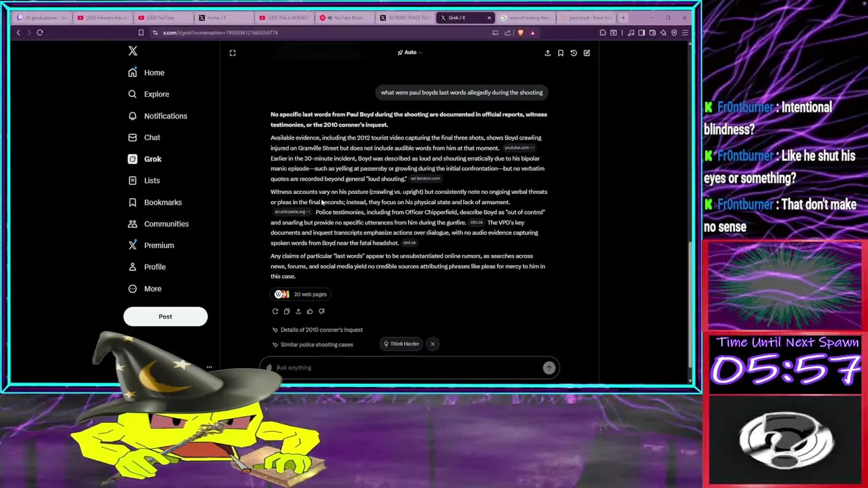Screen dimensions: 868x488
Task: Share the Grok response
Action: 298,311
